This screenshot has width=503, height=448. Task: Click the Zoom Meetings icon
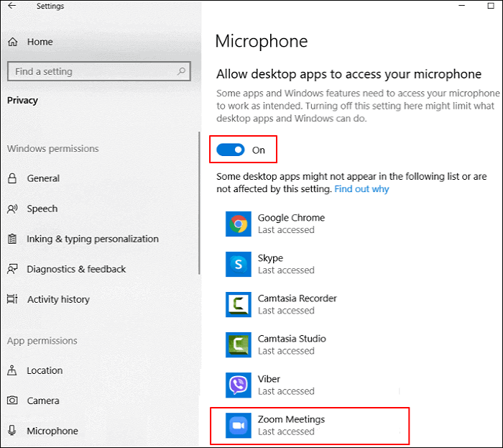(237, 425)
